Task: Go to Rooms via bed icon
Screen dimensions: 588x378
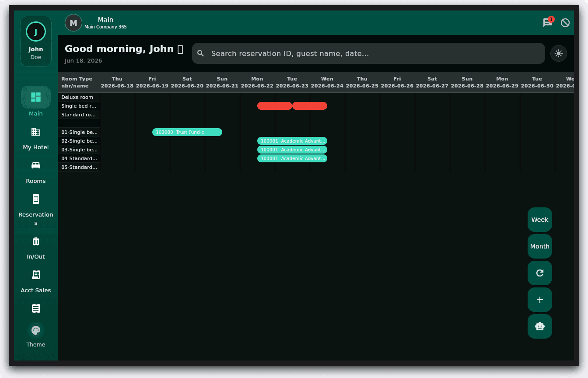Action: pos(36,165)
